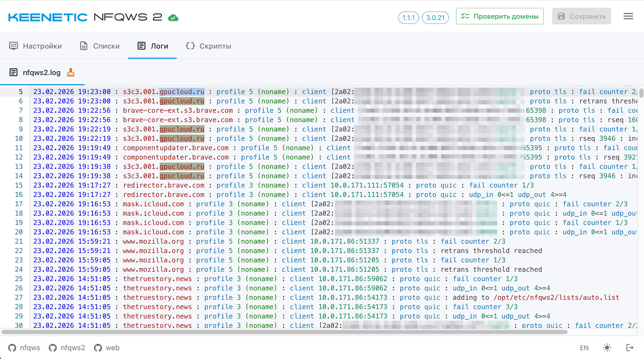Open the hamburger menu
Screen dimensions: 644x359
click(x=628, y=16)
